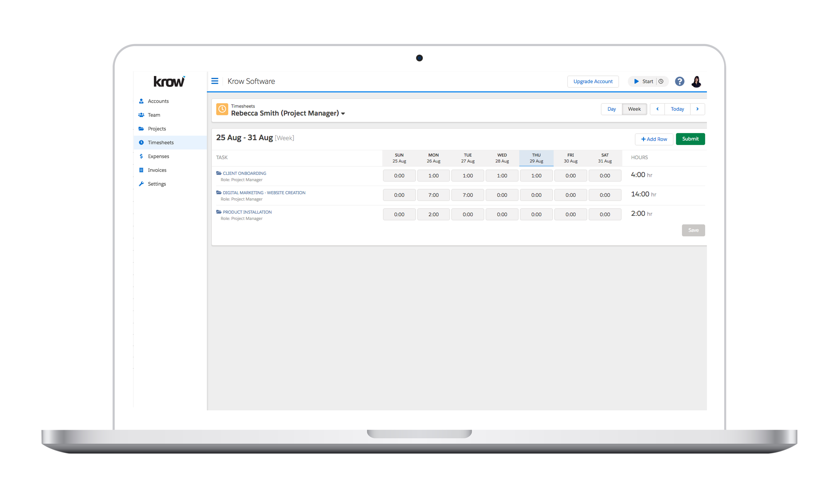Image resolution: width=839 pixels, height=504 pixels.
Task: Click the hamburger menu icon
Action: coord(215,81)
